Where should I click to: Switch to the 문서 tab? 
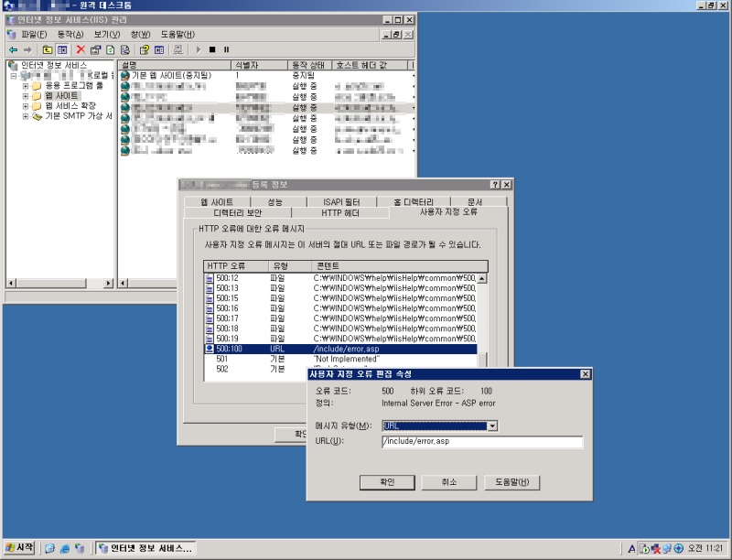tap(475, 201)
